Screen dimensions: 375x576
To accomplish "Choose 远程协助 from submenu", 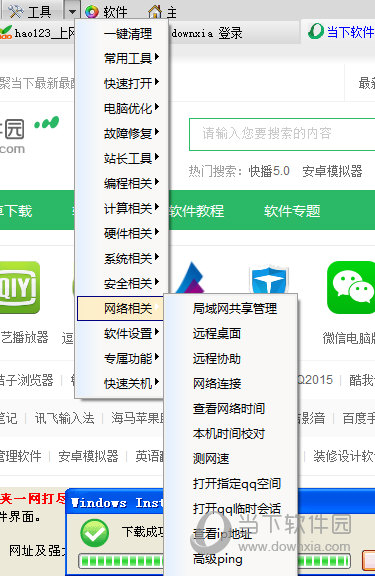I will (x=231, y=359).
